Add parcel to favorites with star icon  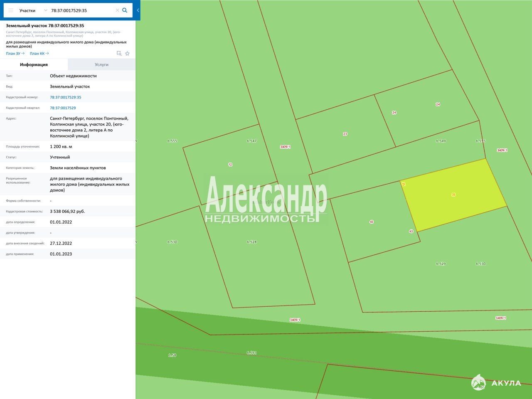tap(128, 54)
